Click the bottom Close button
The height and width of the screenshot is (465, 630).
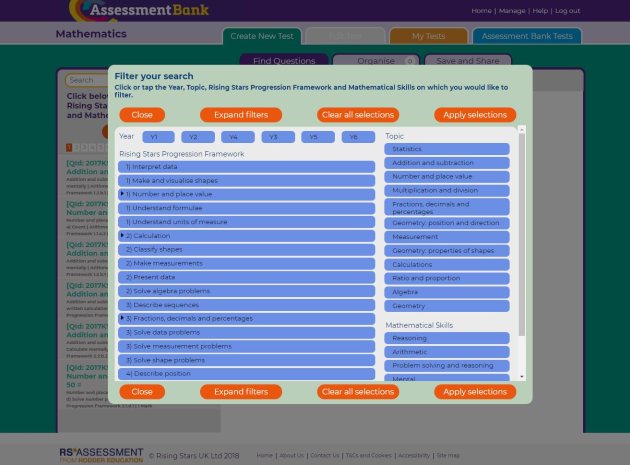tap(142, 392)
